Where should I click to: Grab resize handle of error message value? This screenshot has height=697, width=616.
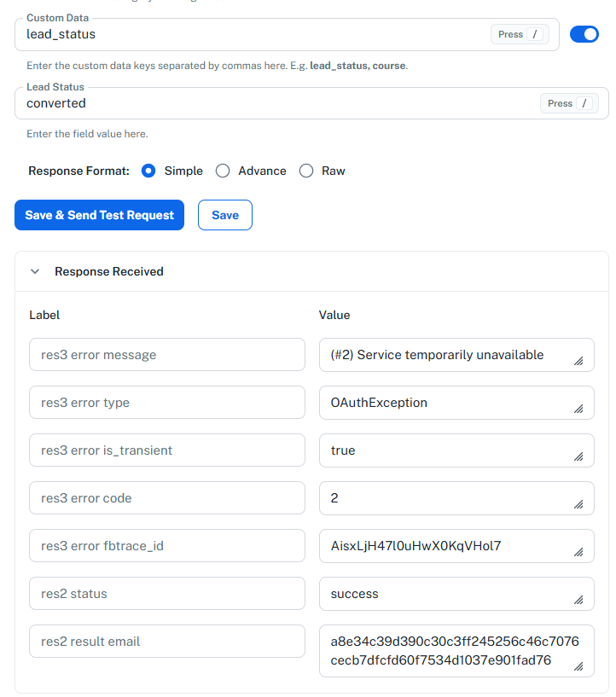click(x=578, y=361)
